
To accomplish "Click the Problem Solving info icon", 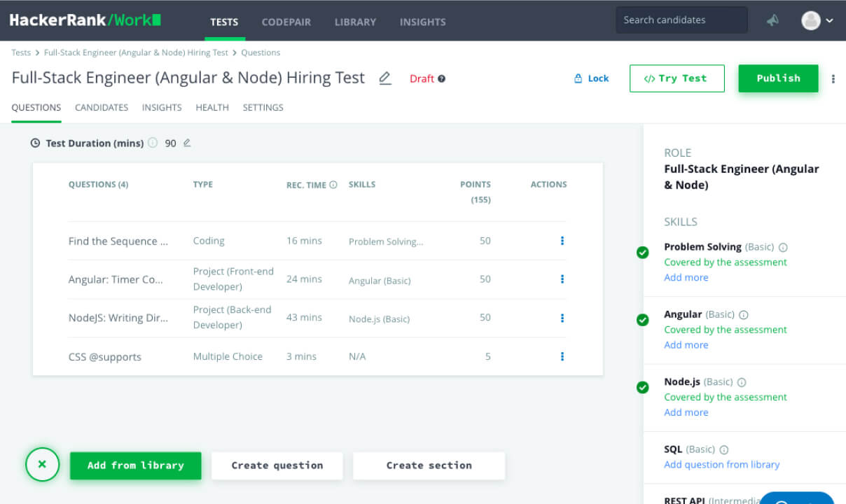I will point(783,247).
